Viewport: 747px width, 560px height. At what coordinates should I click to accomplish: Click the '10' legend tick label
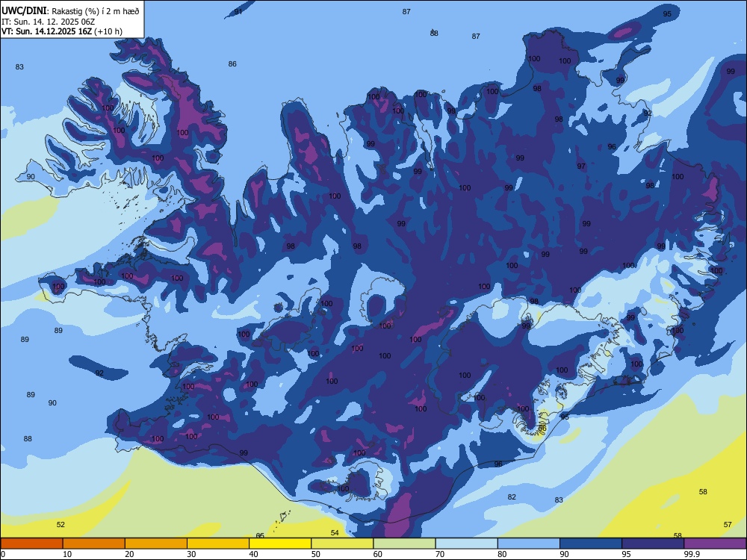pos(68,554)
